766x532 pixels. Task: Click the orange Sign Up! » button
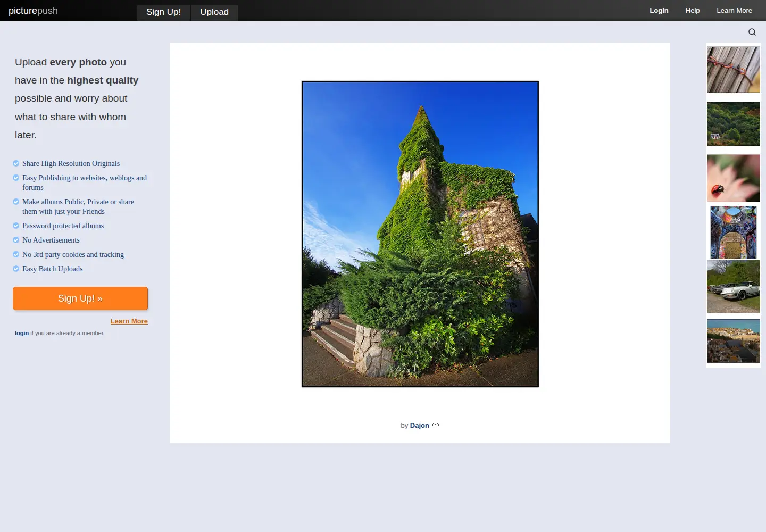(x=80, y=298)
